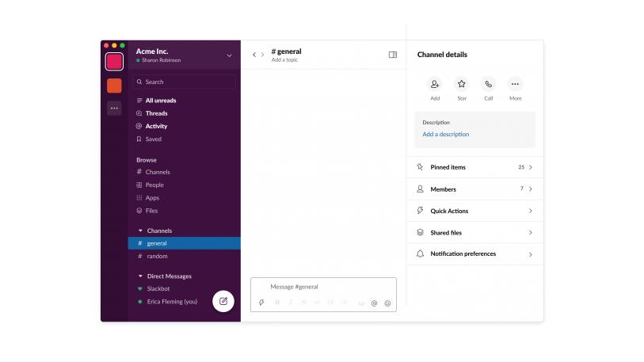Collapse the Channels section triangle
This screenshot has width=644, height=362.
click(140, 231)
